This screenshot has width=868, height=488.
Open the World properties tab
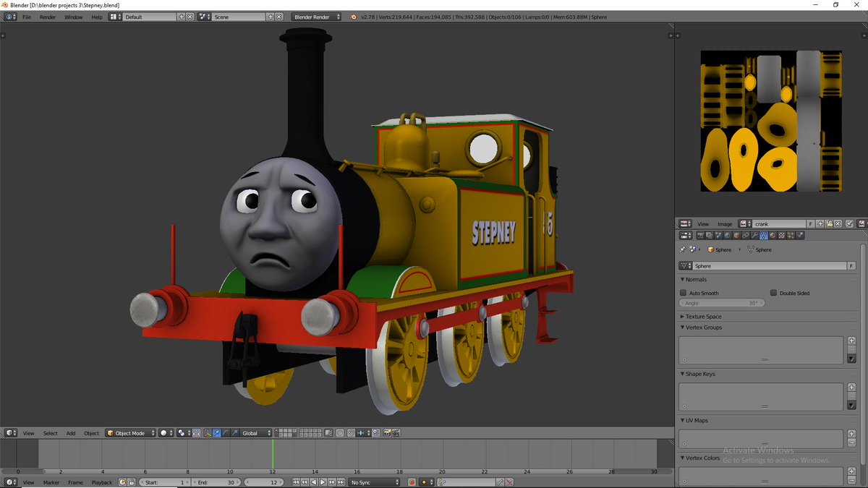(x=727, y=235)
